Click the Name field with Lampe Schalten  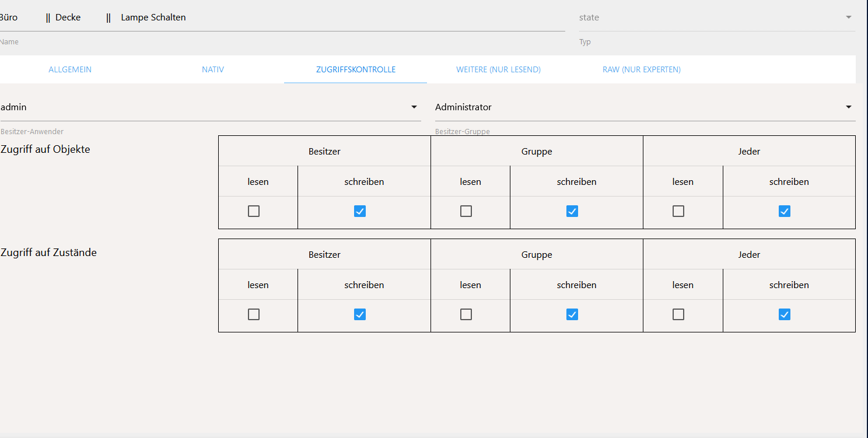(x=282, y=17)
